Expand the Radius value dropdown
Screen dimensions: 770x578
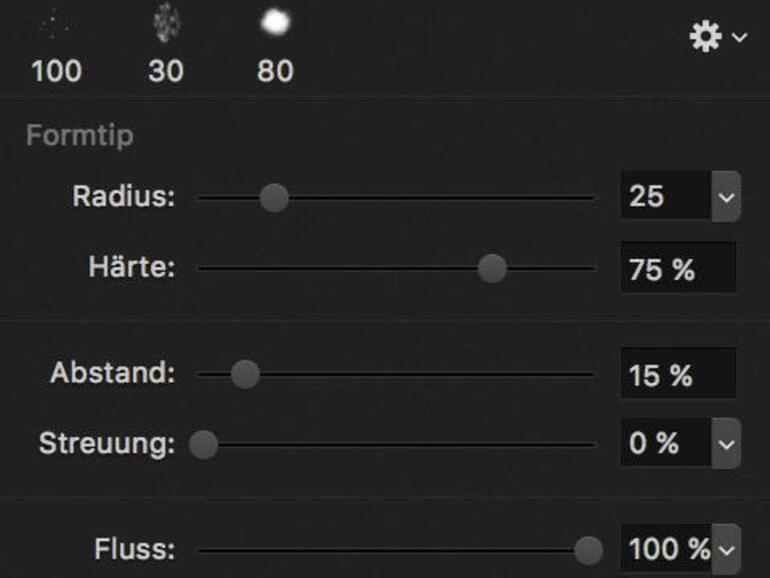(726, 197)
